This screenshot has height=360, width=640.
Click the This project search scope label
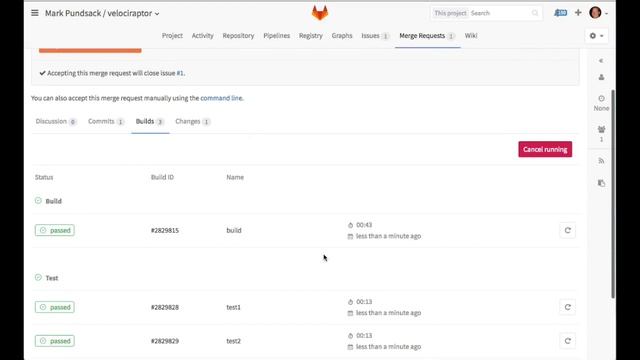[x=450, y=13]
